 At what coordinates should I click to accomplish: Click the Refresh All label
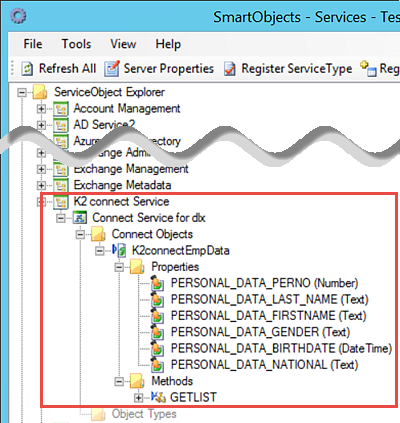[x=67, y=68]
